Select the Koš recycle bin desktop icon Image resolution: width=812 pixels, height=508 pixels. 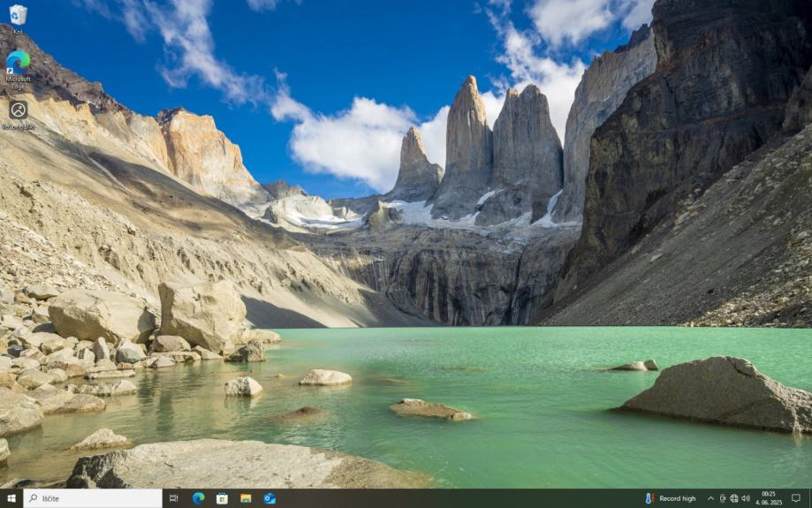(x=18, y=16)
